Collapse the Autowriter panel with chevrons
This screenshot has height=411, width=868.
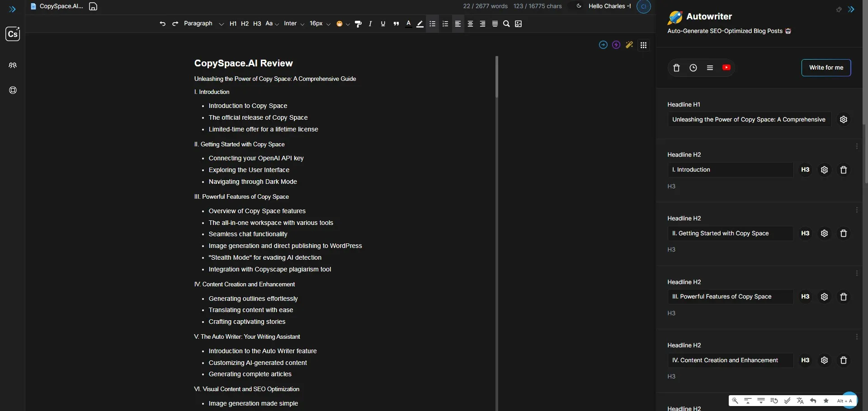point(851,9)
